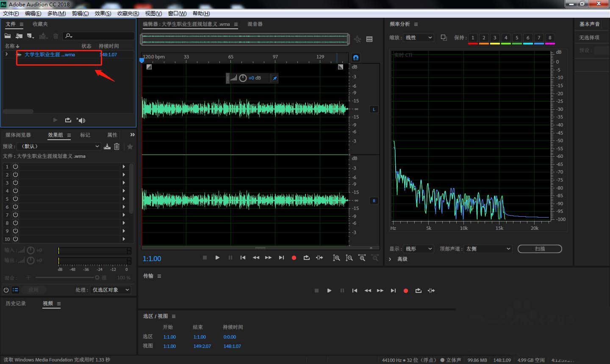
Task: Open the 显示 线形 dropdown
Action: 419,249
